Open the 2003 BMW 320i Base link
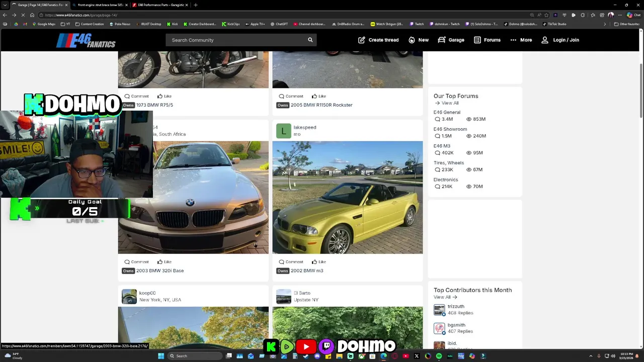This screenshot has width=644, height=362. point(160,270)
